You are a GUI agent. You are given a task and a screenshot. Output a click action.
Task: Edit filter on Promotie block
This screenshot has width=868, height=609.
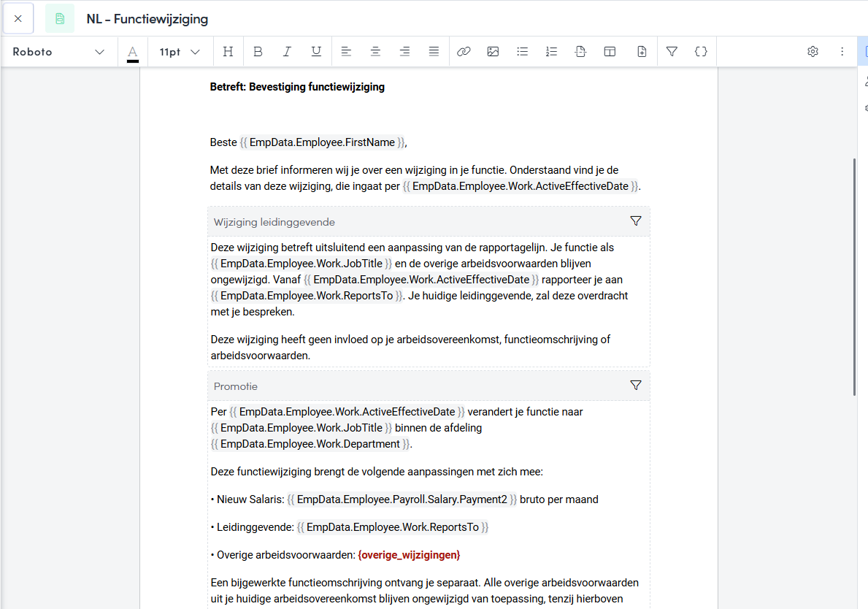click(x=636, y=386)
